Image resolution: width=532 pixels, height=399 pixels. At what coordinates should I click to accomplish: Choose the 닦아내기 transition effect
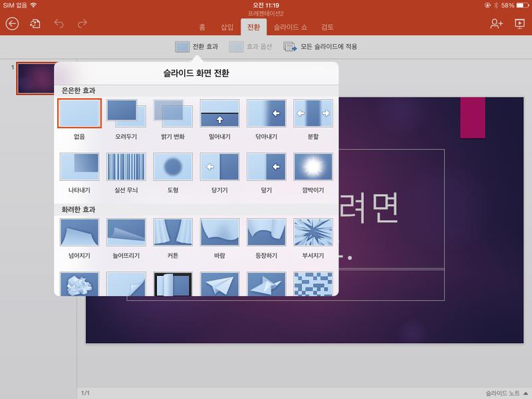(266, 114)
